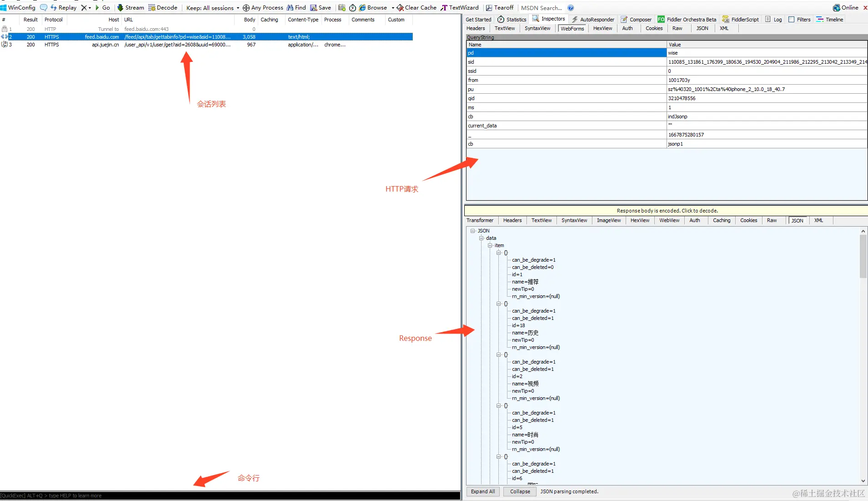Click the Collapse button
Screen dimensions: 868x501
point(520,491)
